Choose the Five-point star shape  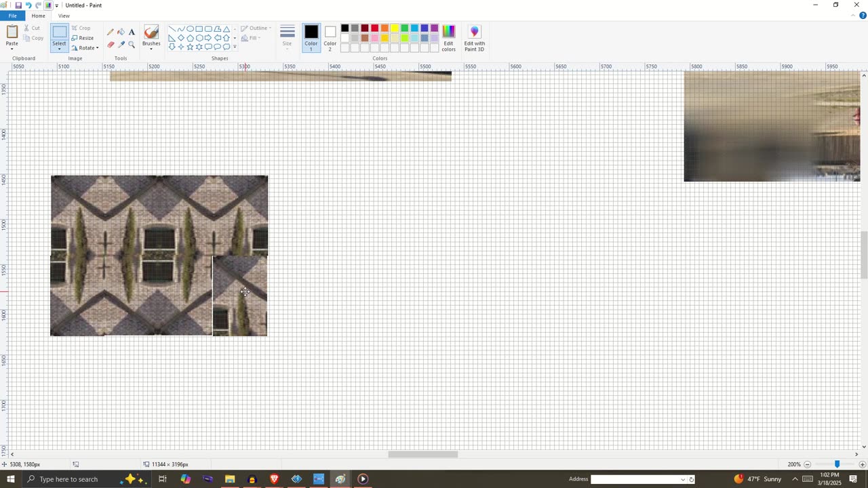191,47
